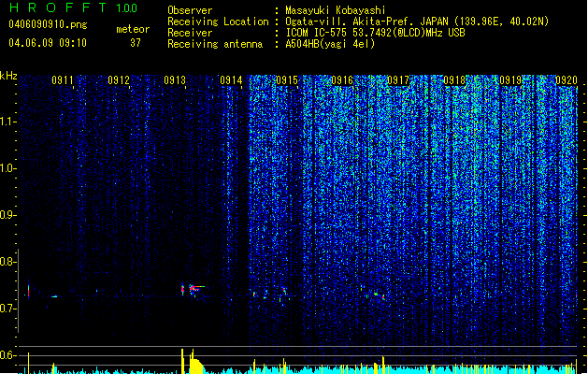The width and height of the screenshot is (588, 374).
Task: Click the bright meteor echo after 0913
Action: tap(196, 288)
